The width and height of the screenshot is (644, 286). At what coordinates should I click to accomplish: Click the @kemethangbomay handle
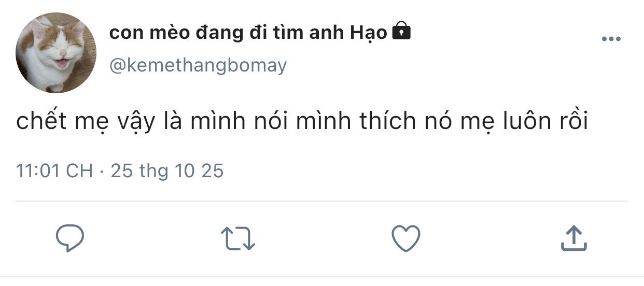point(198,66)
